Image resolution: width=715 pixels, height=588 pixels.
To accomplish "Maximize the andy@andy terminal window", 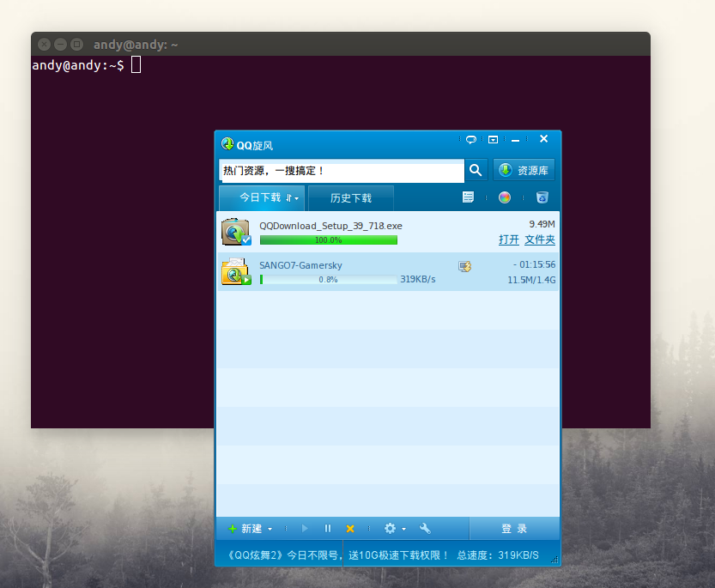I will [76, 45].
